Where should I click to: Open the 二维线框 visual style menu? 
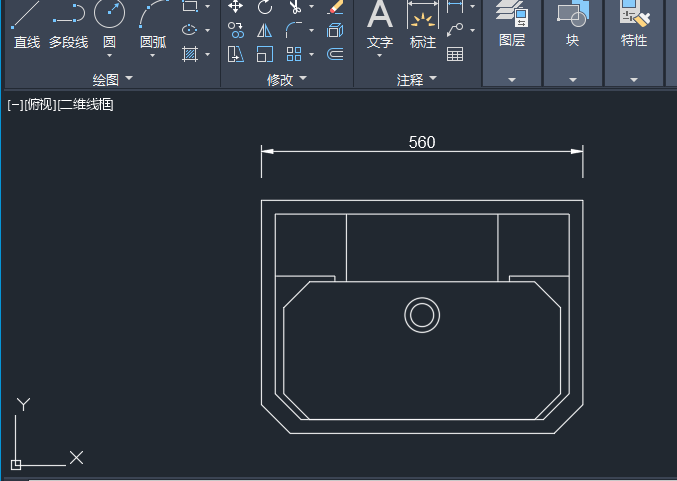[x=86, y=104]
